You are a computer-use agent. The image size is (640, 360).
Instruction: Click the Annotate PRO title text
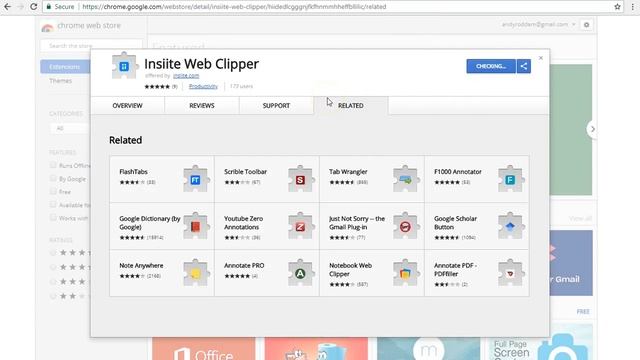point(244,265)
